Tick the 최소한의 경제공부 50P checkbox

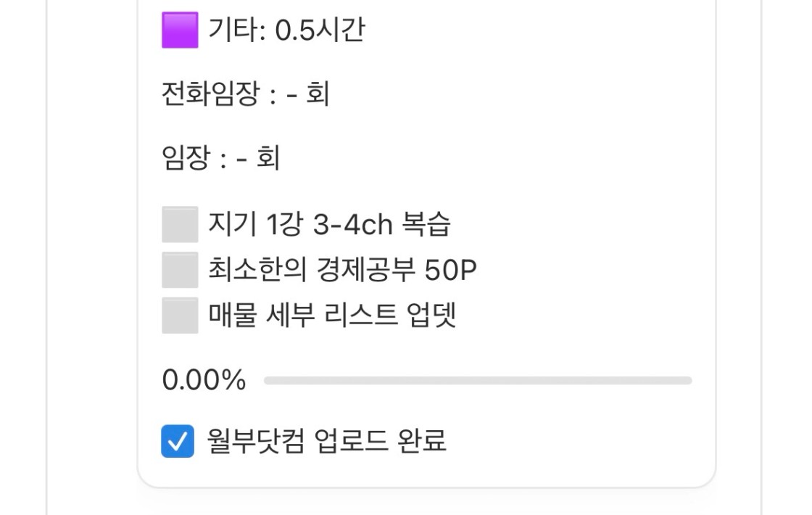pos(180,271)
